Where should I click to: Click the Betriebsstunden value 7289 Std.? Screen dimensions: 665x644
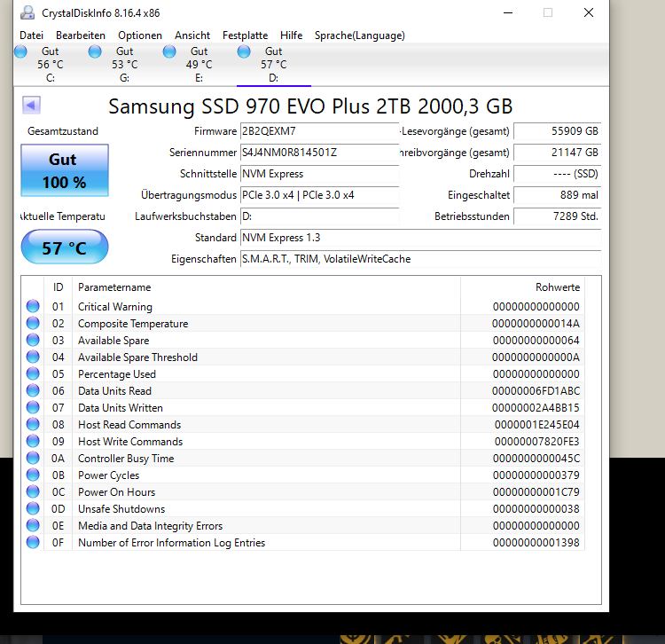click(x=558, y=216)
